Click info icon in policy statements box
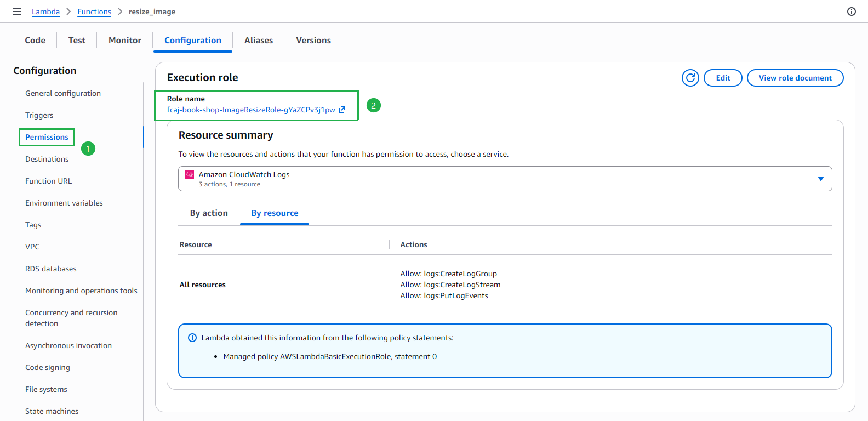Image resolution: width=868 pixels, height=421 pixels. [192, 338]
